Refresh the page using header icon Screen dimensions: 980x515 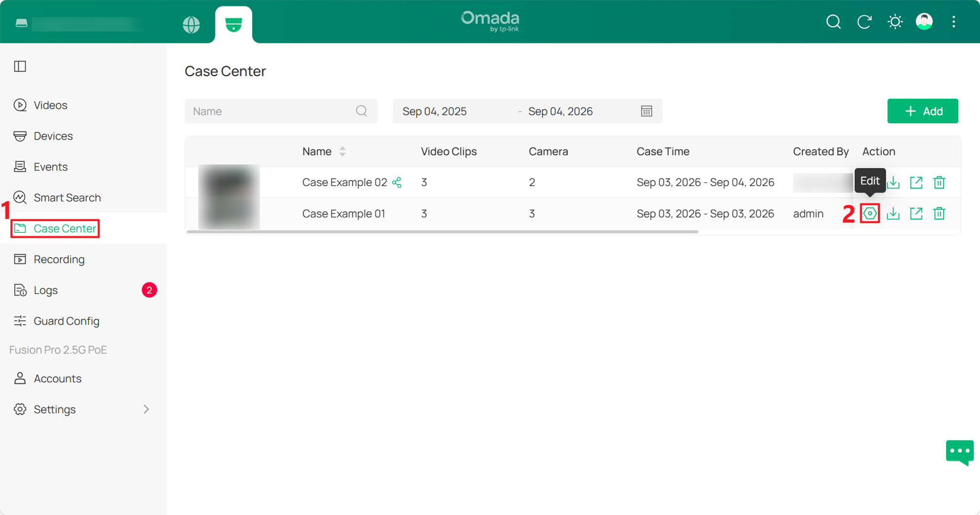click(864, 22)
